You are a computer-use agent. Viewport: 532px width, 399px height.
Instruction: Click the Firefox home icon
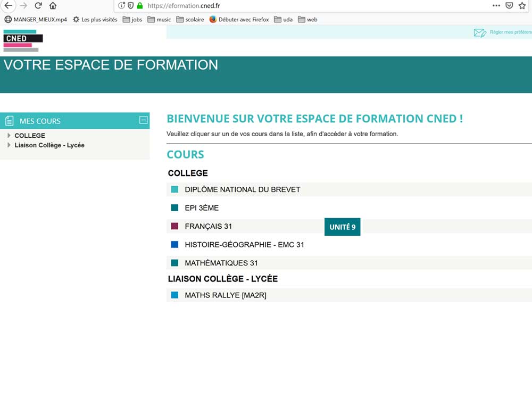[53, 6]
